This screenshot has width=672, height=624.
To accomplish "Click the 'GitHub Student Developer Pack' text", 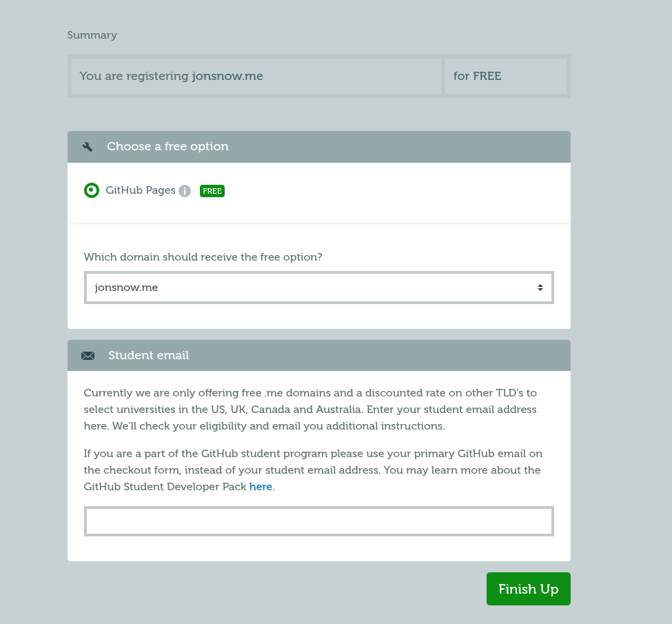I will (x=165, y=487).
